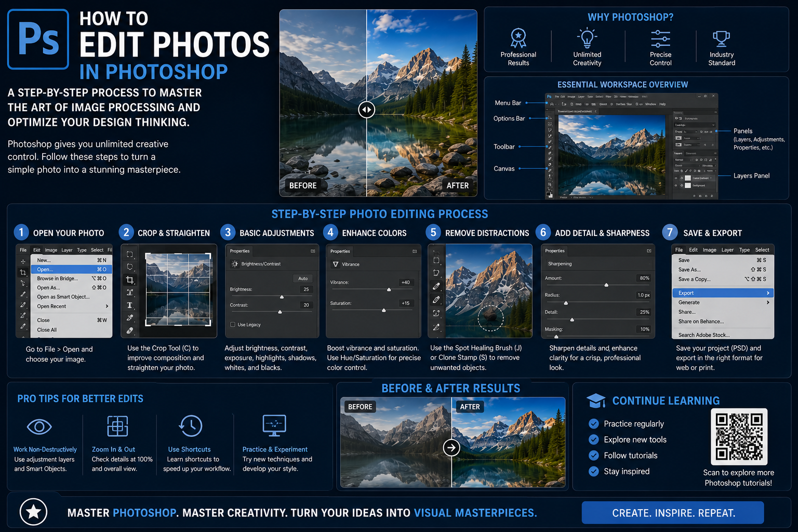Click the Brightness/Contrast sun icon

235,264
